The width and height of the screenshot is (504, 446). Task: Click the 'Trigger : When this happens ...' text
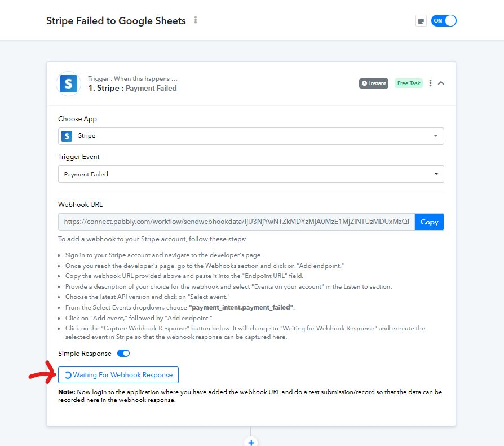coord(132,78)
